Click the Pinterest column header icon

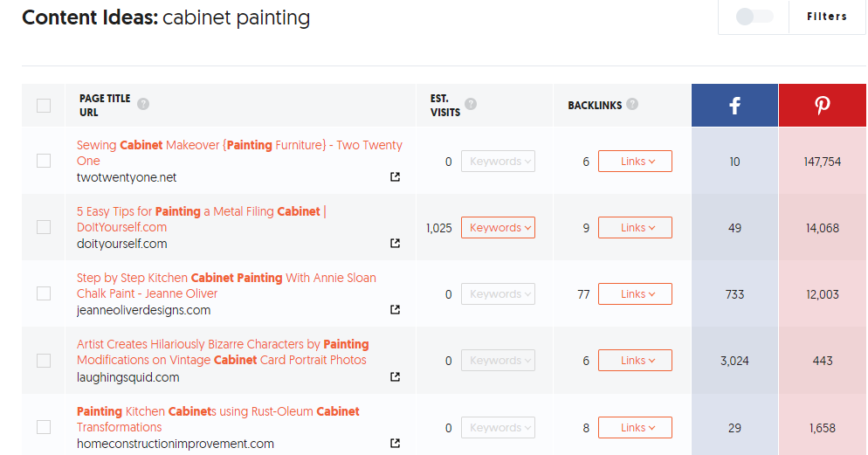click(823, 106)
